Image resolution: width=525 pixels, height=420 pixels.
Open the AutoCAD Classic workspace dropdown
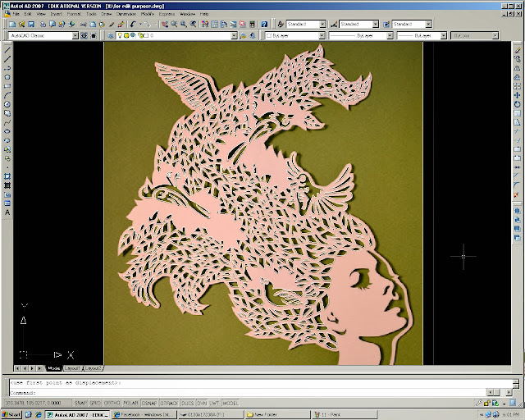pyautogui.click(x=75, y=35)
